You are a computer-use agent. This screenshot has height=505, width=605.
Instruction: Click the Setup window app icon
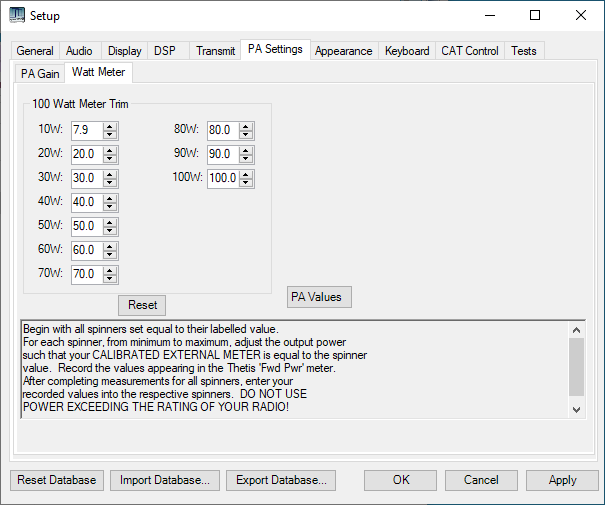[17, 15]
